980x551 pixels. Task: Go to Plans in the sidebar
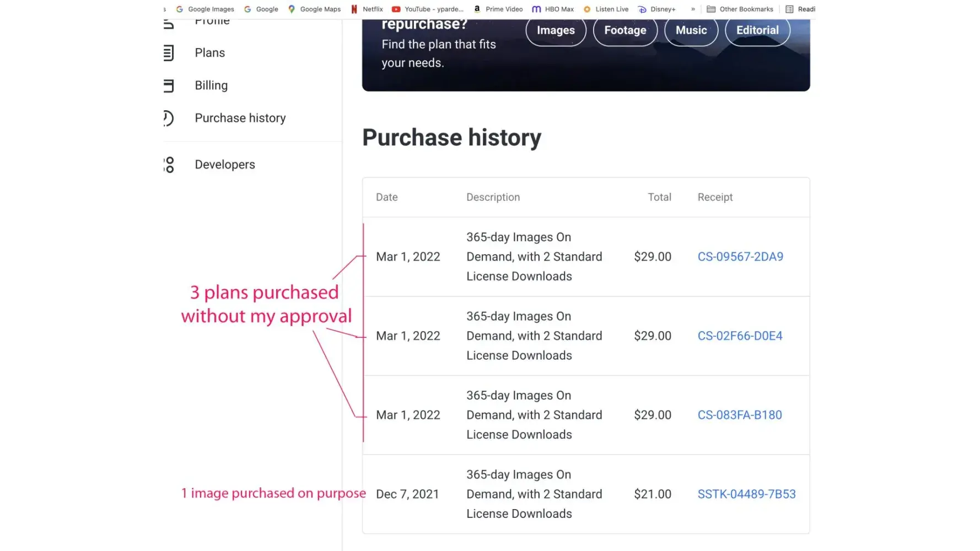210,53
